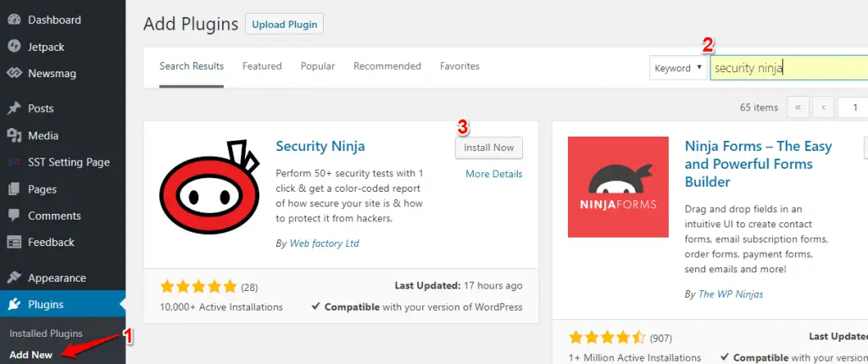
Task: Open the Web factory Ltd author link
Action: (x=325, y=244)
